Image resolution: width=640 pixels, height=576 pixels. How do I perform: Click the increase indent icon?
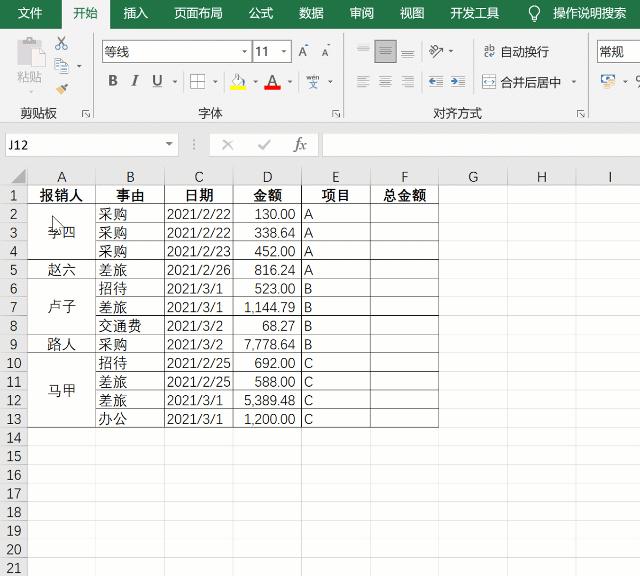[458, 82]
